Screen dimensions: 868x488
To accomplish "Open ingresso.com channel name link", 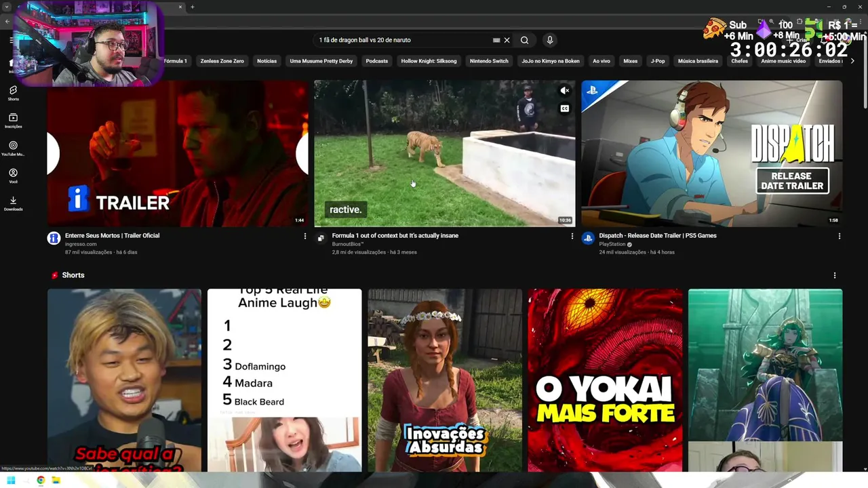I will (x=81, y=244).
